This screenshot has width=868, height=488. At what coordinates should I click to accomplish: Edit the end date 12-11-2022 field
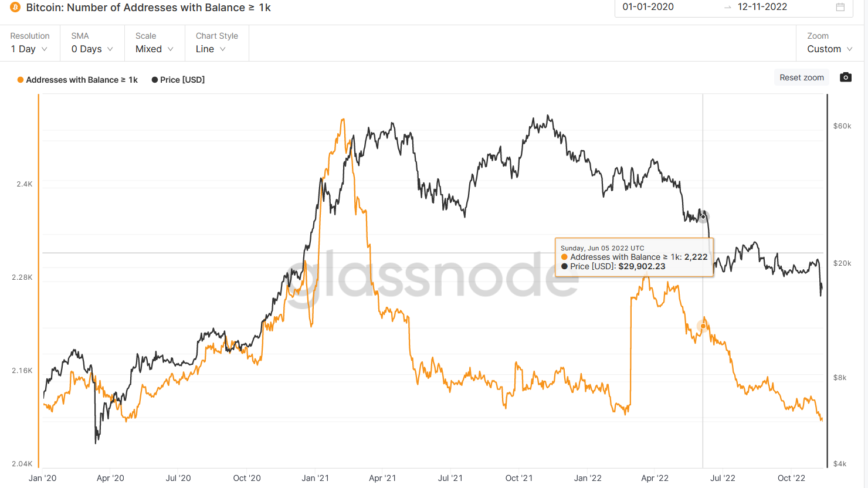(x=762, y=7)
